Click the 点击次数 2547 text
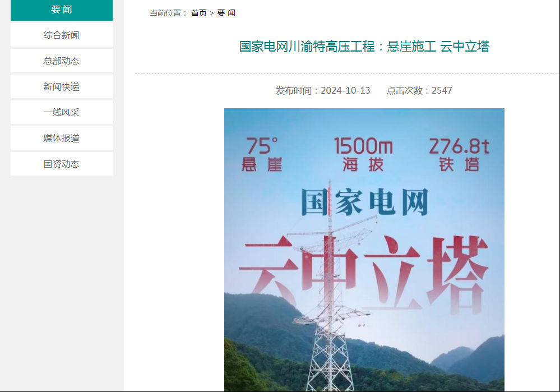 (419, 90)
